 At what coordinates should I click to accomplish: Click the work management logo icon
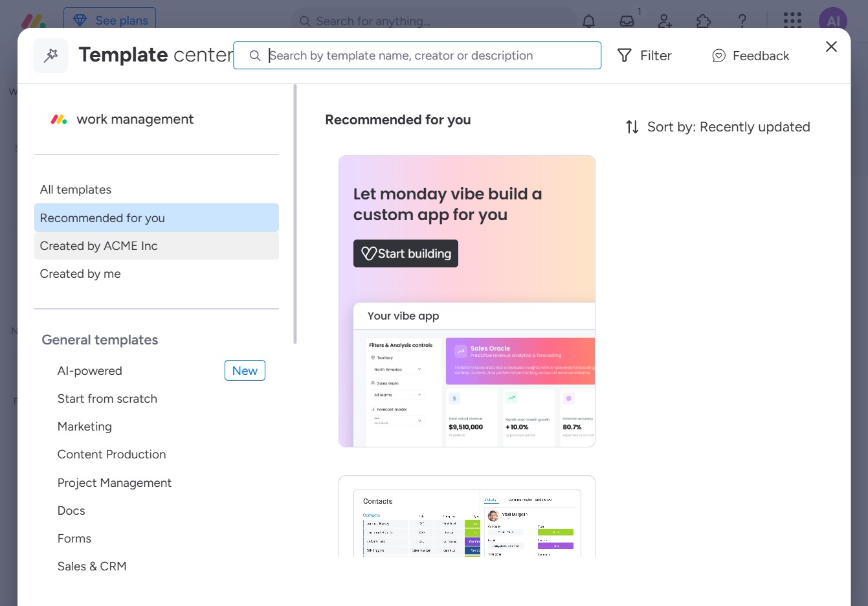click(x=59, y=119)
